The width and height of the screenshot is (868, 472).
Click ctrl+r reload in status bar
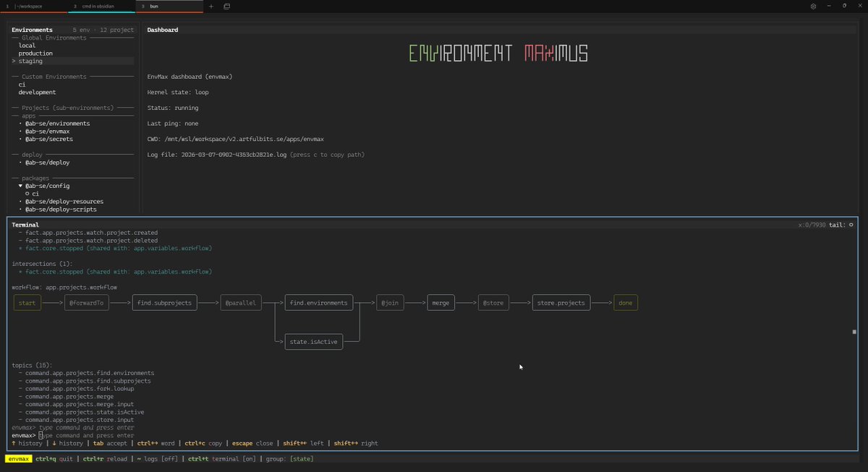click(x=106, y=459)
